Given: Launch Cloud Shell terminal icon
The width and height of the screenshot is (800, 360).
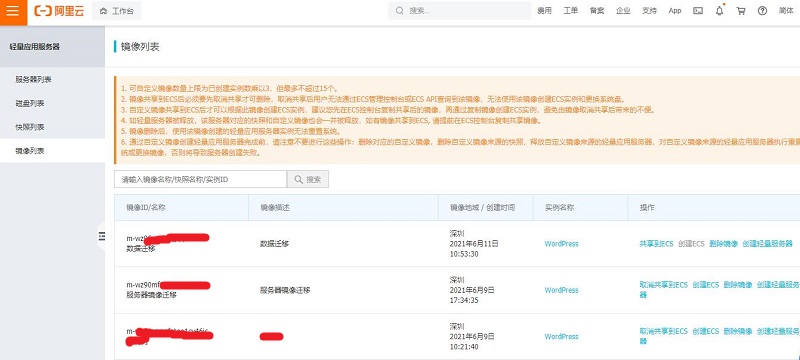Looking at the screenshot, I should pyautogui.click(x=698, y=11).
